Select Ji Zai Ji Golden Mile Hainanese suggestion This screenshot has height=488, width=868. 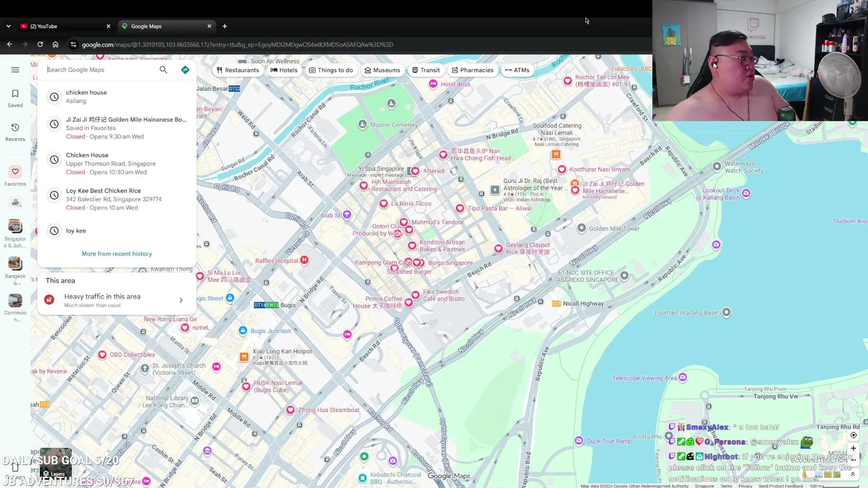pos(117,128)
